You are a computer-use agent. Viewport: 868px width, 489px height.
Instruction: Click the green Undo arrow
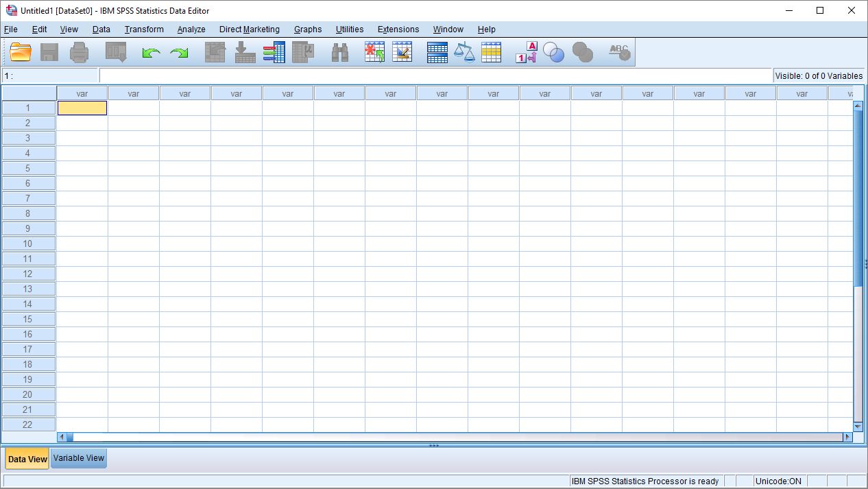coord(151,53)
